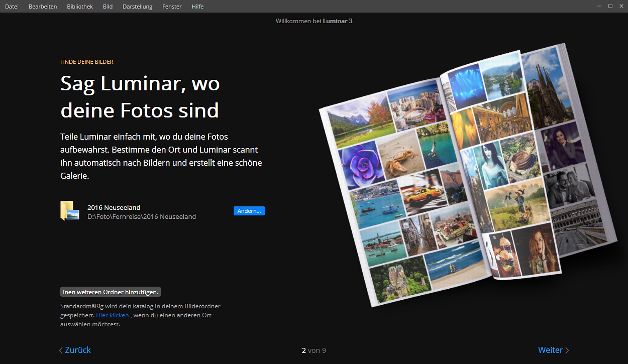
Task: Click the blue Ändern... button
Action: (x=249, y=211)
